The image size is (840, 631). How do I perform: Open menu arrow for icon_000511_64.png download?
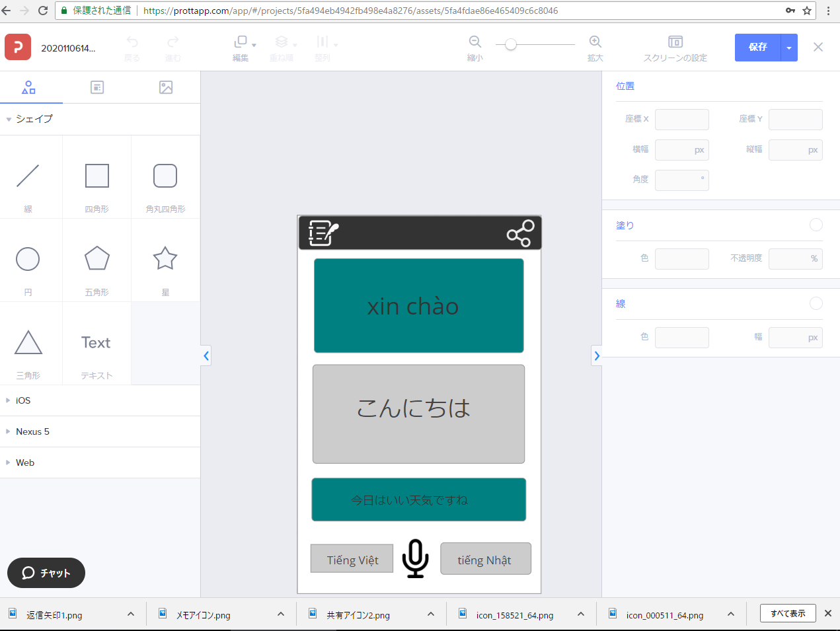coord(731,614)
